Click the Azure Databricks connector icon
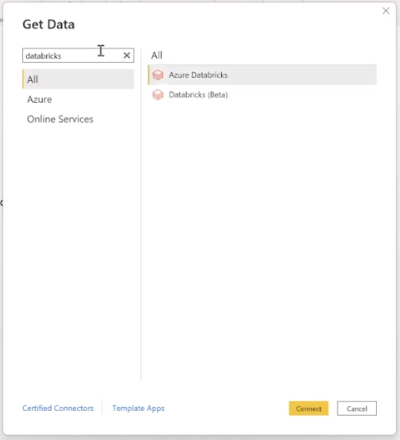400x440 pixels. (x=158, y=75)
